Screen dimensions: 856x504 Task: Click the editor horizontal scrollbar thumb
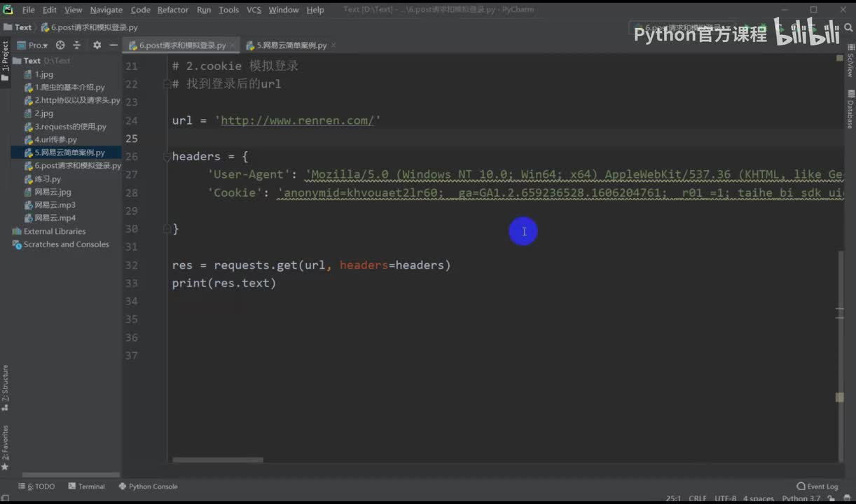[218, 460]
